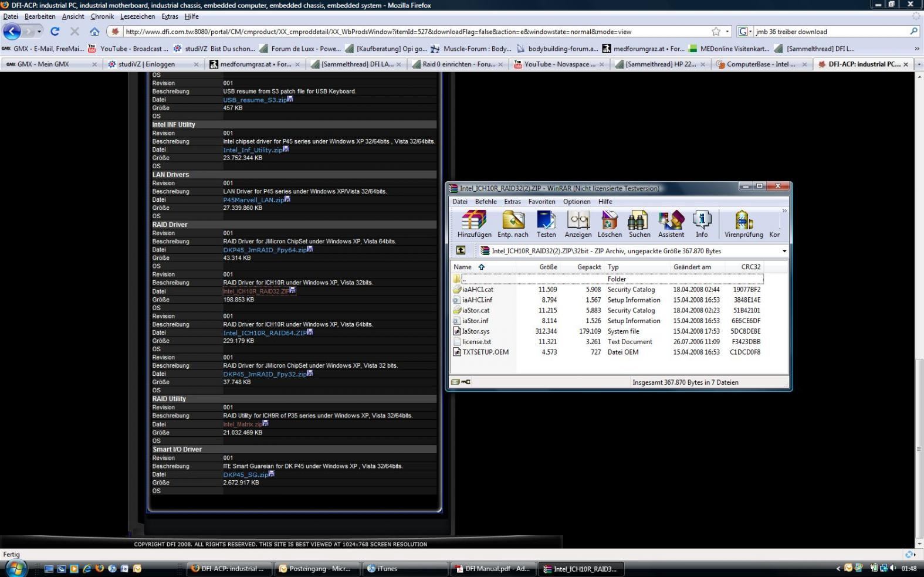
Task: Expand WinRAR archive path dropdown
Action: [784, 251]
